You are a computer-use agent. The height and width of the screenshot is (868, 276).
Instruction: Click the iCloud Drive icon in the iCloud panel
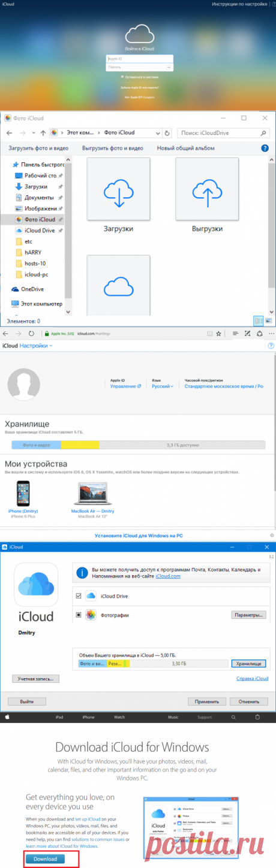(91, 596)
